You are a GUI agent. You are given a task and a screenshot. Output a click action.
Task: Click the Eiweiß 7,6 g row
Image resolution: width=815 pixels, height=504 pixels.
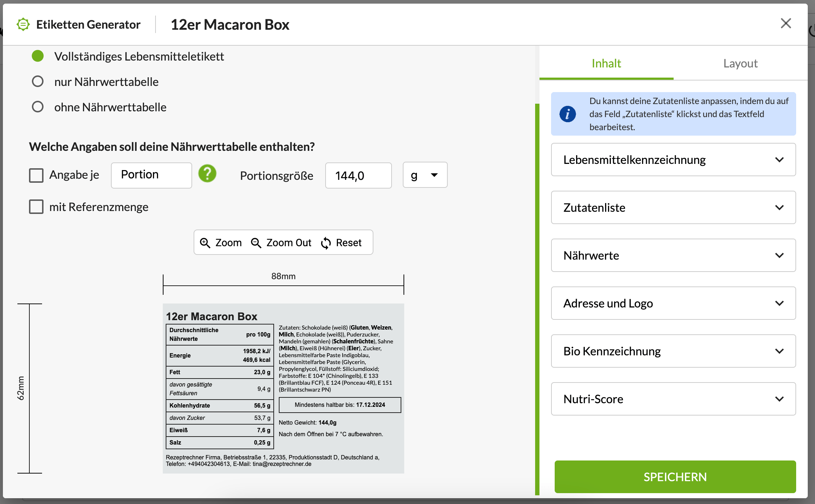coord(220,430)
